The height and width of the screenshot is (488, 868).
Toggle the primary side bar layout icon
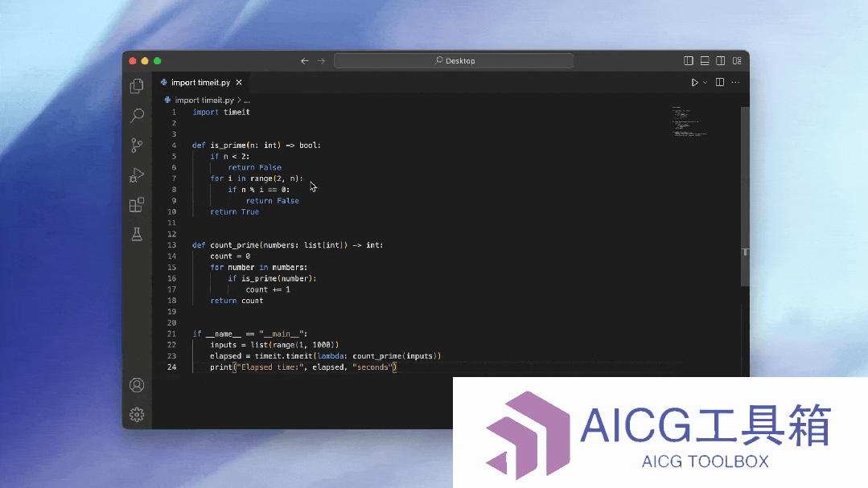coord(689,61)
